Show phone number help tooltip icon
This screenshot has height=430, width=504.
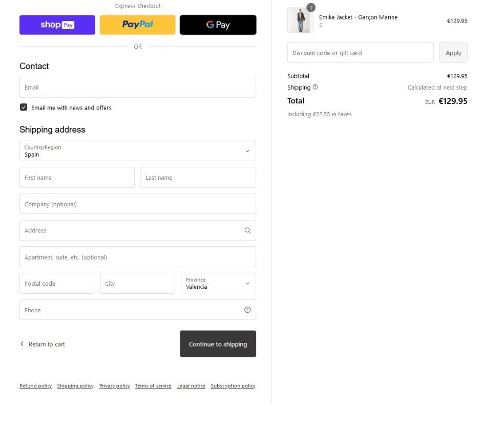point(247,310)
